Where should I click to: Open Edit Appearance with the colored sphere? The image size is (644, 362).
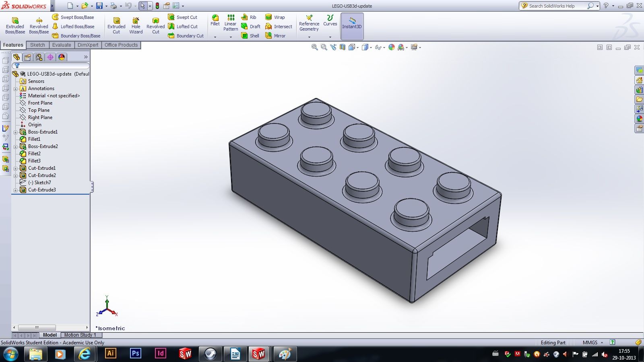(x=392, y=47)
